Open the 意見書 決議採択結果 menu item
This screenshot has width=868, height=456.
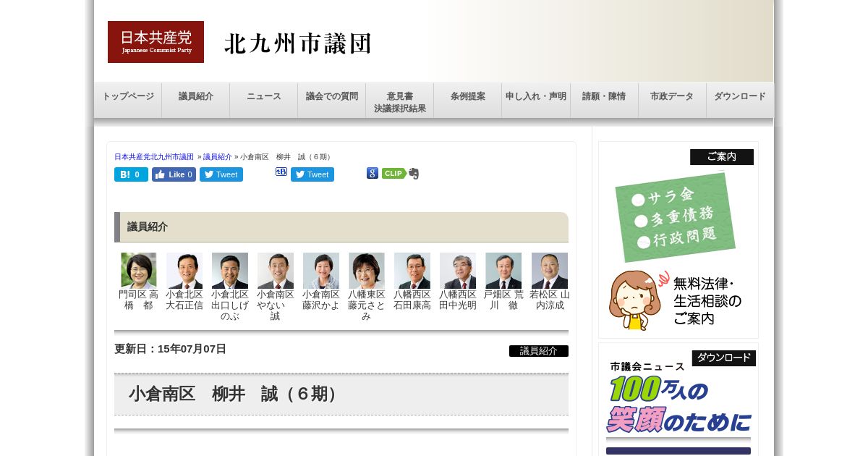400,100
